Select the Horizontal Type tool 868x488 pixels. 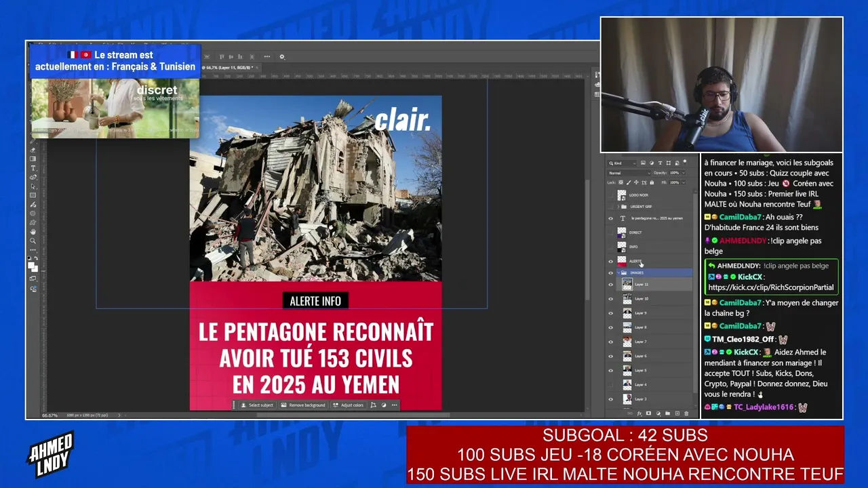pos(33,168)
